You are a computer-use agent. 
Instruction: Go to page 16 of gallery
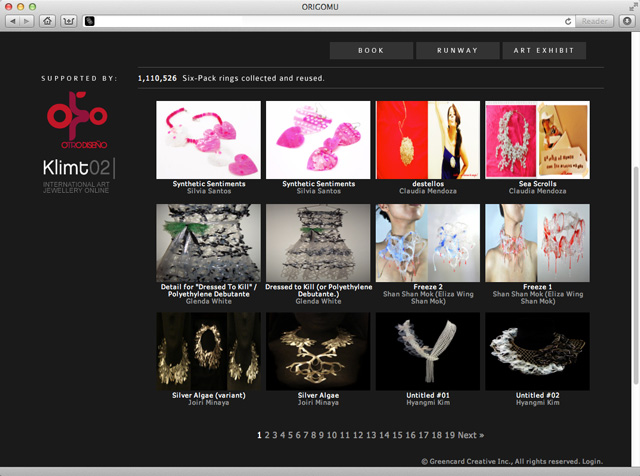tap(411, 435)
